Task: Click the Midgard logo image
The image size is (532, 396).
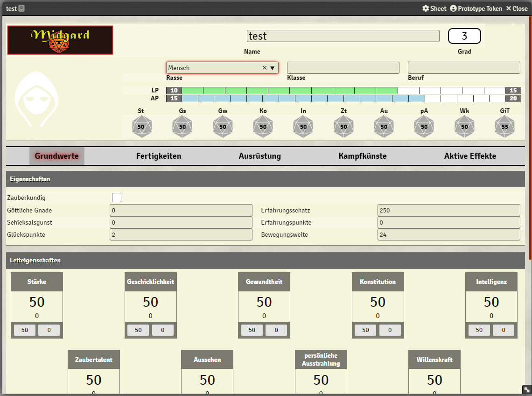Action: 60,40
